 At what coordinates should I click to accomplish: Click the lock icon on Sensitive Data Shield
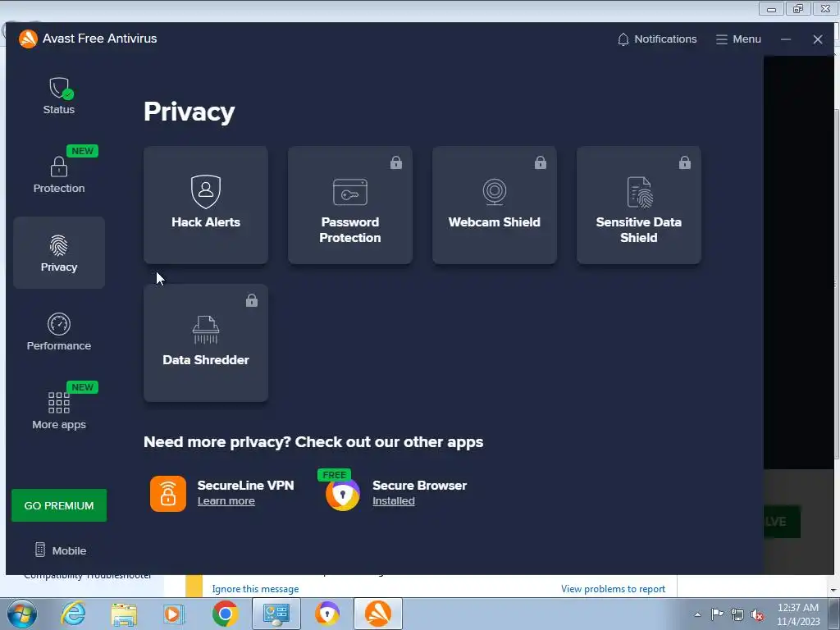[685, 162]
